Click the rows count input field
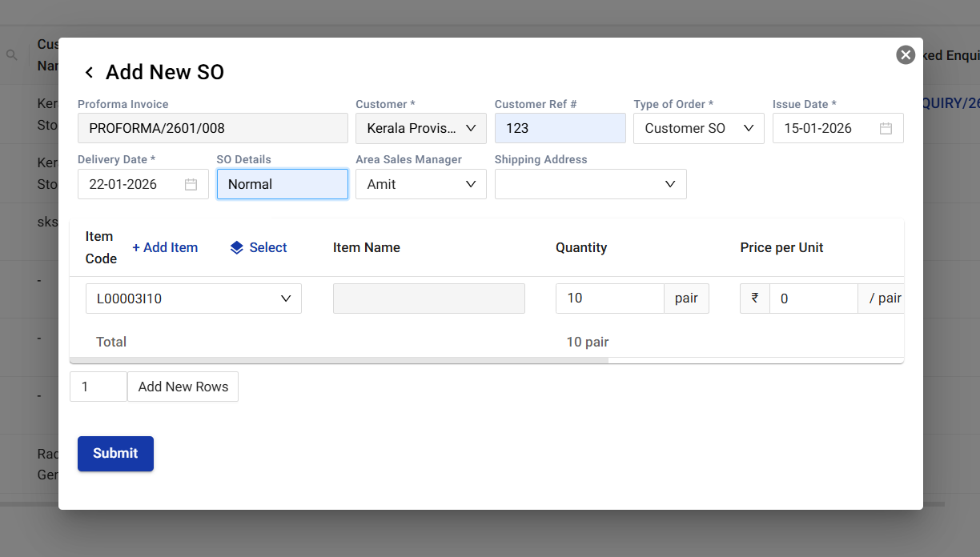The width and height of the screenshot is (980, 557). tap(98, 387)
